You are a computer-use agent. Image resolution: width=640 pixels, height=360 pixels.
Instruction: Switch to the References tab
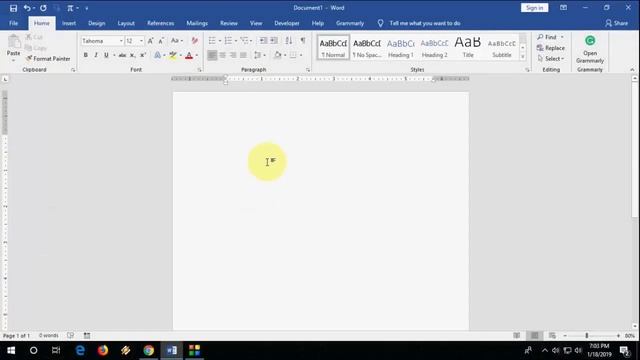pyautogui.click(x=160, y=23)
